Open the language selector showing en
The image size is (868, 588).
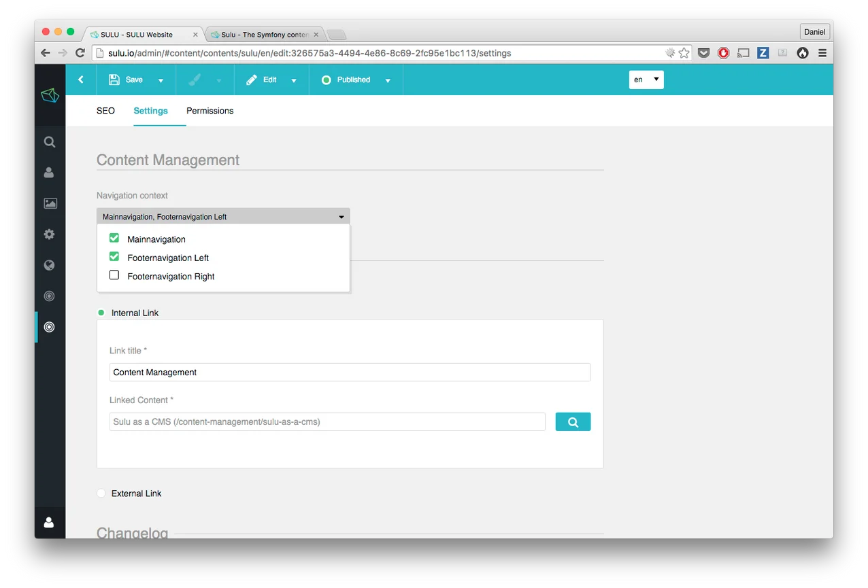tap(645, 80)
